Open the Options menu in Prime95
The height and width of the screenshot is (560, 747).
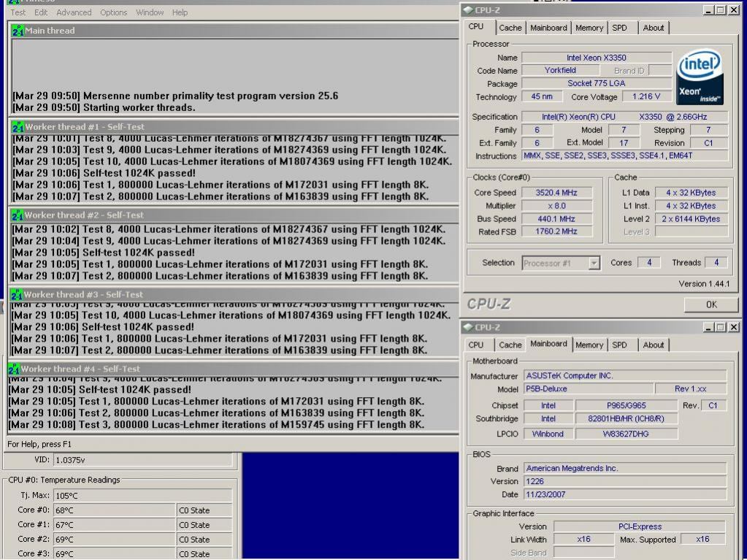113,12
